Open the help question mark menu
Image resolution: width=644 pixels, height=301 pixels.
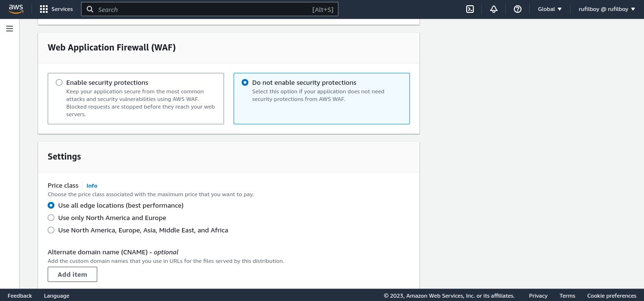click(518, 9)
